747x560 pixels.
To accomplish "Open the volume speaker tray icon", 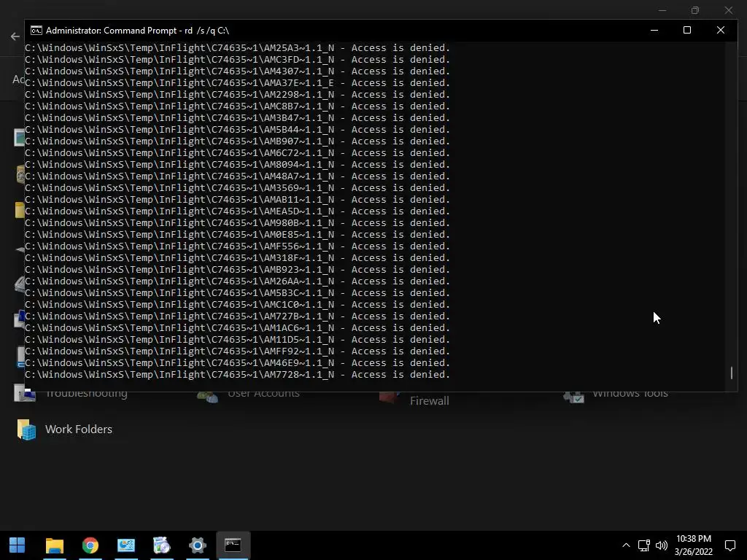I will (x=661, y=545).
